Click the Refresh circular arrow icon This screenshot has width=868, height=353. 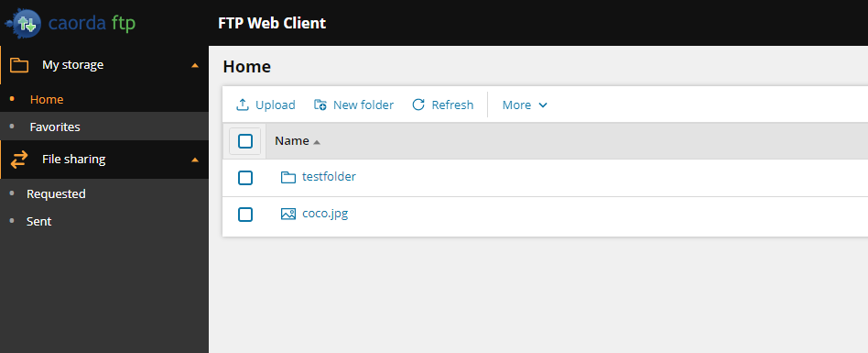point(418,105)
